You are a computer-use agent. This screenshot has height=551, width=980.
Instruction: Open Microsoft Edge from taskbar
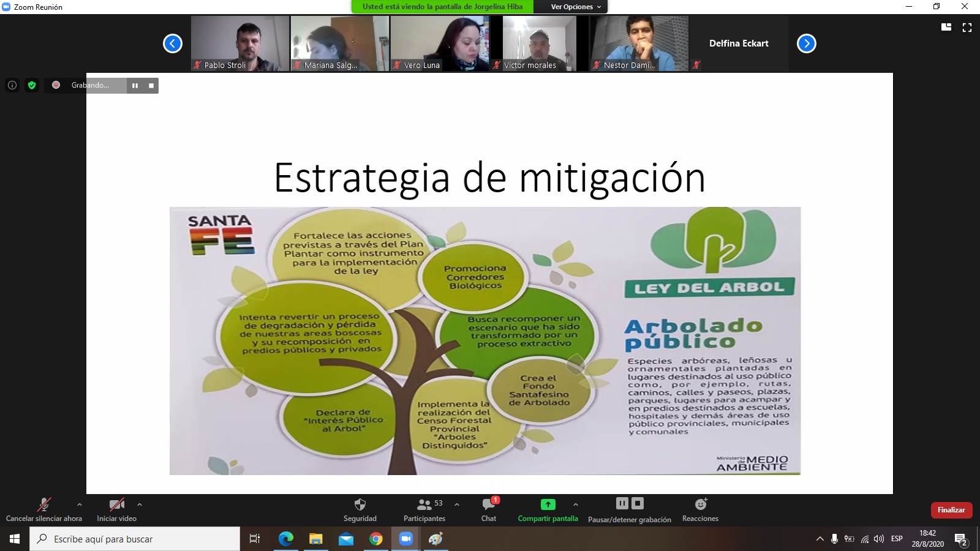tap(286, 539)
